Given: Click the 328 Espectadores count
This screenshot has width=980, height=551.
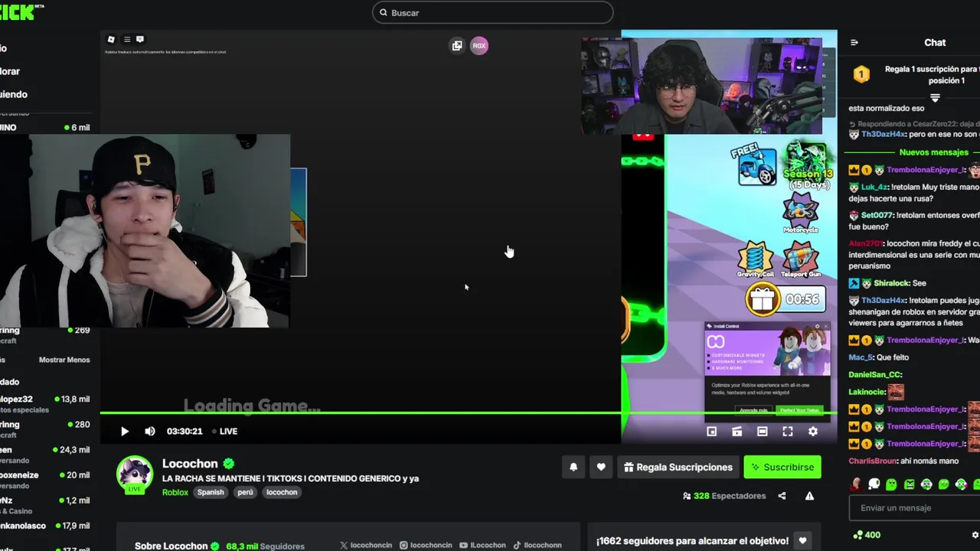Looking at the screenshot, I should [x=724, y=496].
